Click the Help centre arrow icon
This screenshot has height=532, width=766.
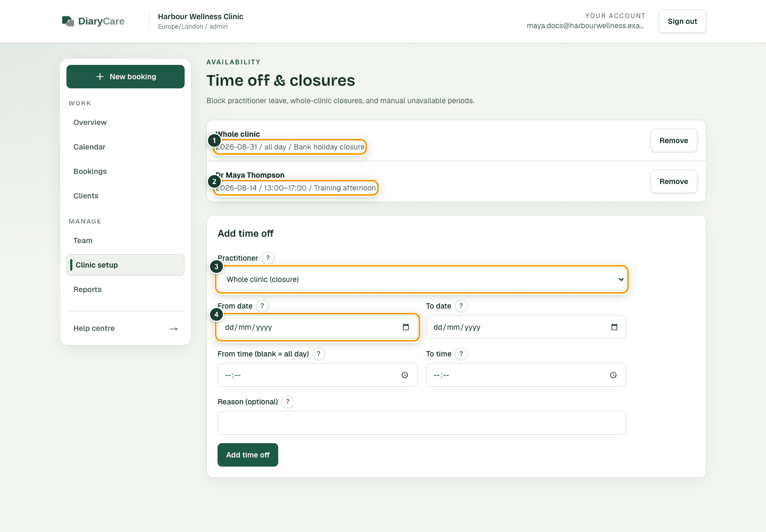(173, 329)
